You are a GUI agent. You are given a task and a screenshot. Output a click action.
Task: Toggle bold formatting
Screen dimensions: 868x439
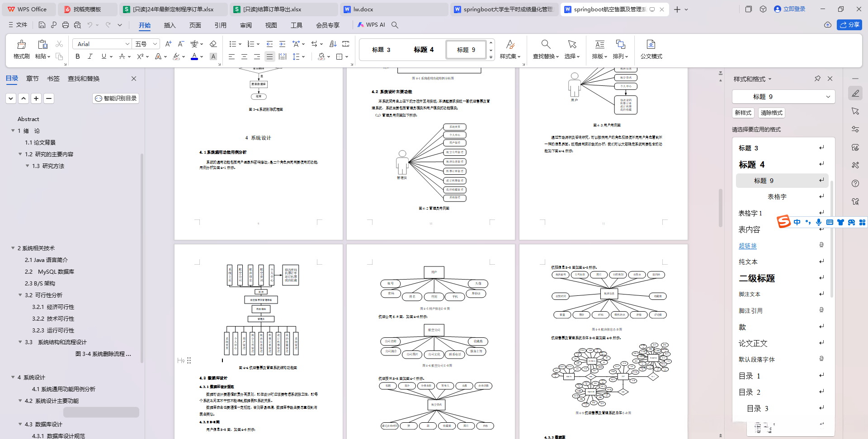tap(77, 56)
